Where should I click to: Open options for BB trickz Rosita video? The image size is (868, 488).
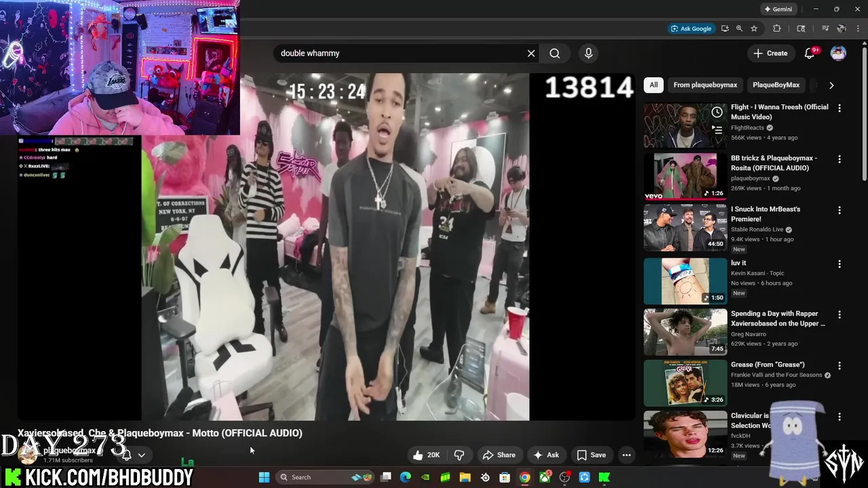tap(840, 159)
